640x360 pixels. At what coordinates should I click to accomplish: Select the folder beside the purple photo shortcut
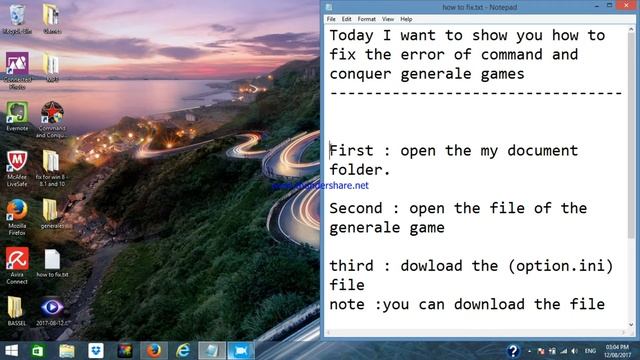pos(52,67)
